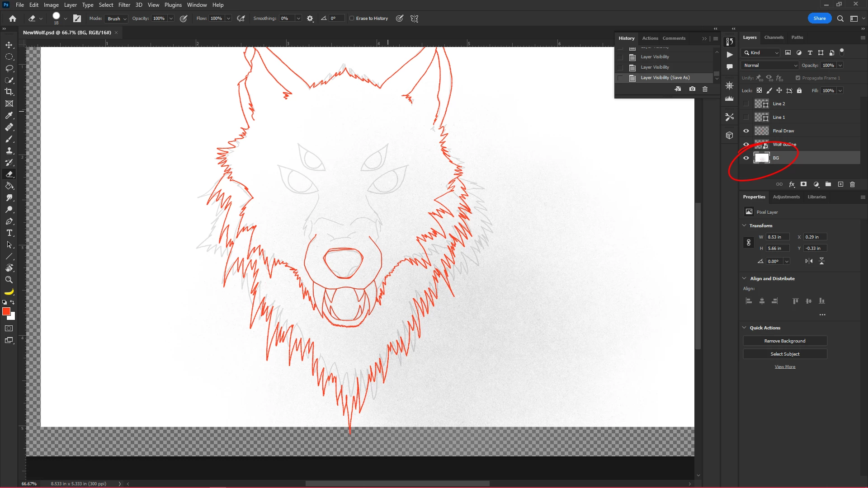Select the Zoom tool
This screenshot has width=868, height=488.
coord(9,280)
